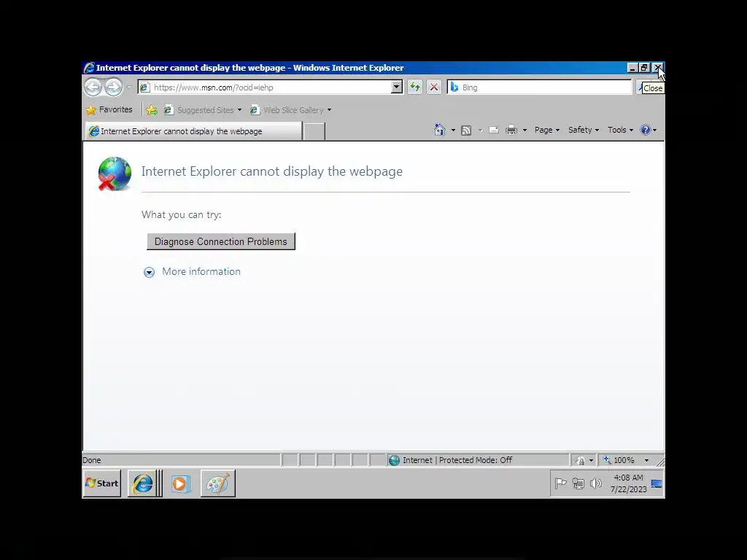This screenshot has width=747, height=560.
Task: Click the taskbar clock 4:08 AM
Action: [628, 483]
